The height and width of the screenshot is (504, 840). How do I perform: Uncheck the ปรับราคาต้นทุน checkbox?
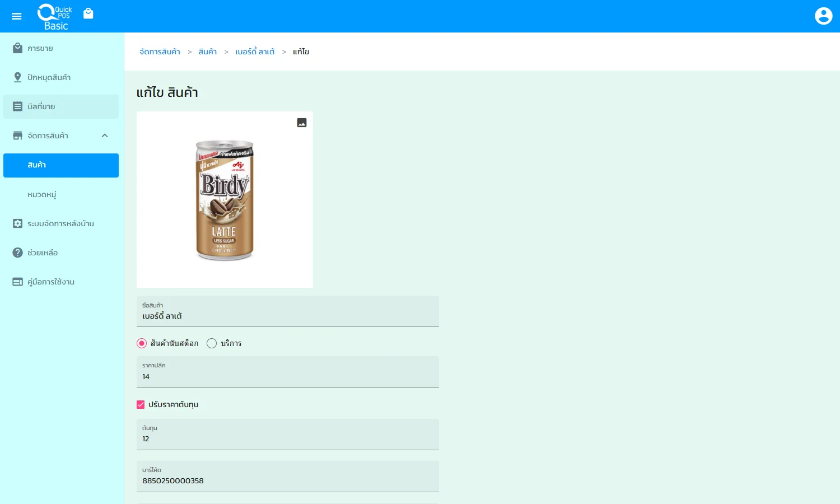(x=141, y=404)
